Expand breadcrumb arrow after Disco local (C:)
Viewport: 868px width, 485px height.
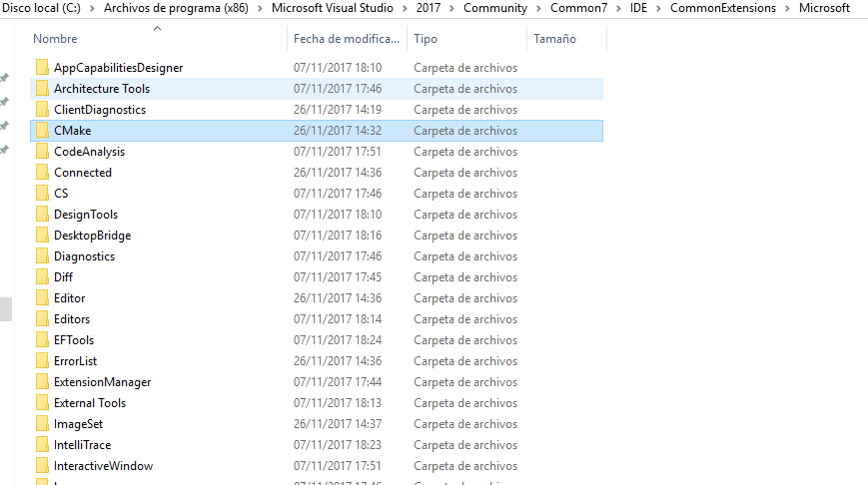pyautogui.click(x=93, y=9)
